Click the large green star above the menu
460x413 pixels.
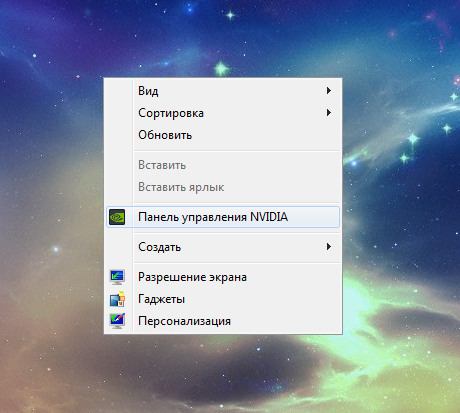pos(221,69)
